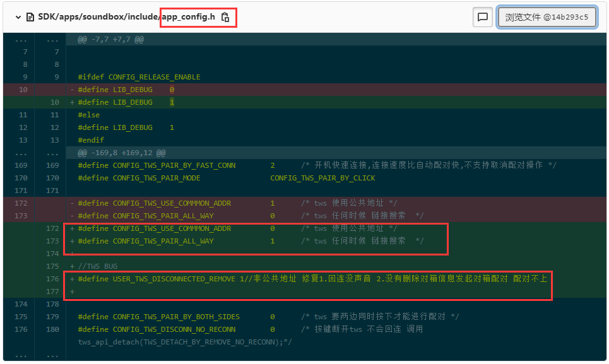Select old line number 10 on removed LIB_DEBUG row

[23, 90]
